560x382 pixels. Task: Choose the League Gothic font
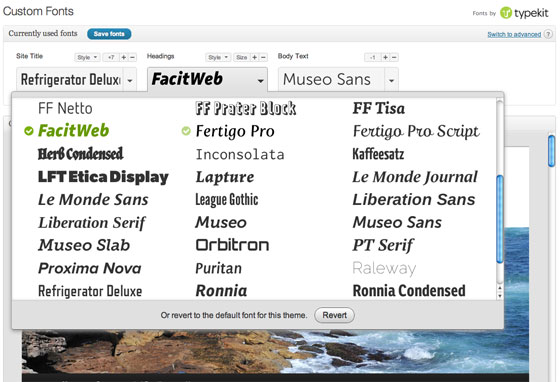pyautogui.click(x=227, y=200)
